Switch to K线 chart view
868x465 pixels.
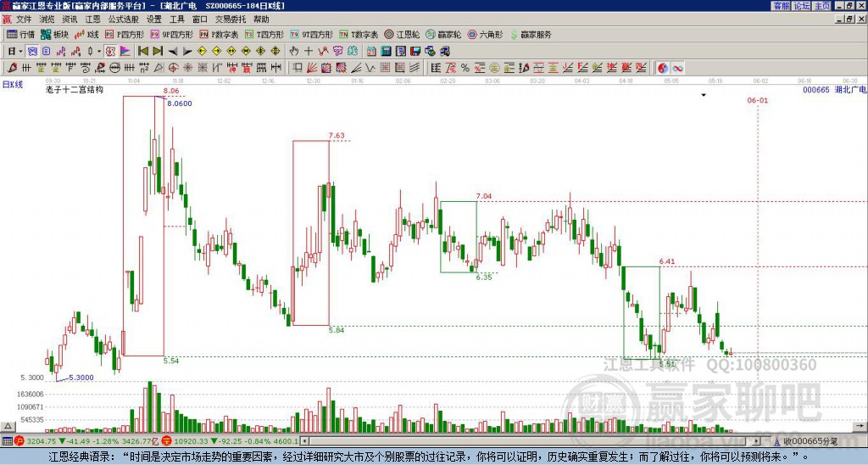point(88,34)
